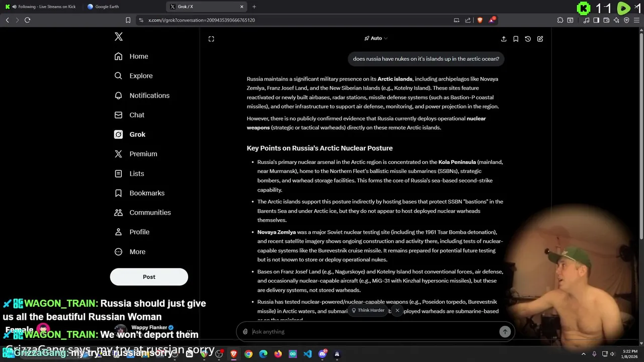Screen dimensions: 644x362
Task: Reload the current page
Action: (28, 20)
